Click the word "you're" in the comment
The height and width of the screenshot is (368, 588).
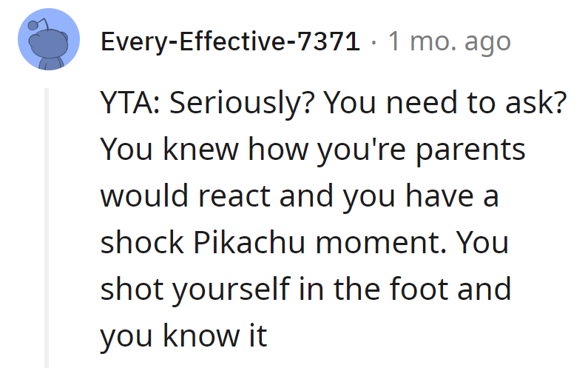point(362,150)
